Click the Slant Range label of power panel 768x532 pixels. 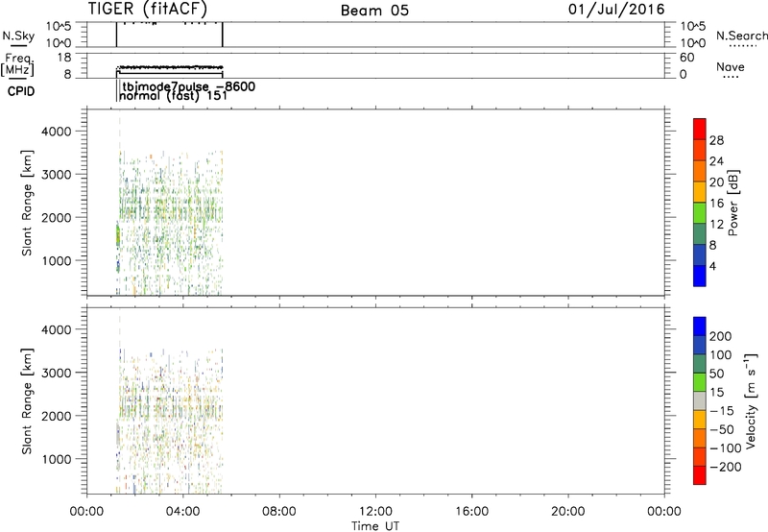[x=27, y=203]
